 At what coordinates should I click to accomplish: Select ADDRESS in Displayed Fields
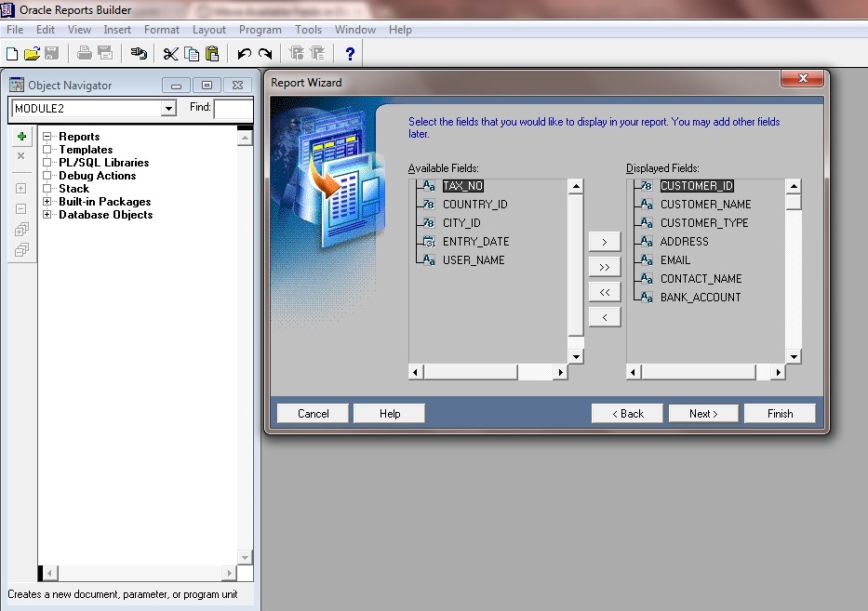[684, 241]
